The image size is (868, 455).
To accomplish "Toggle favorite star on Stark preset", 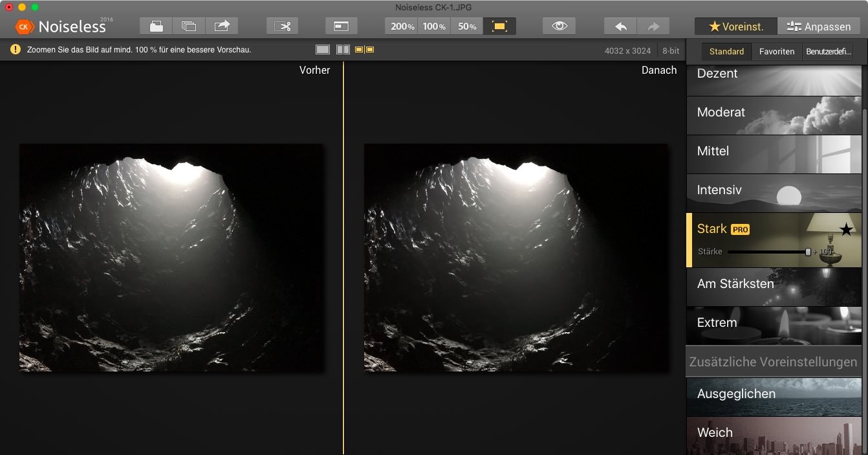I will tap(845, 230).
